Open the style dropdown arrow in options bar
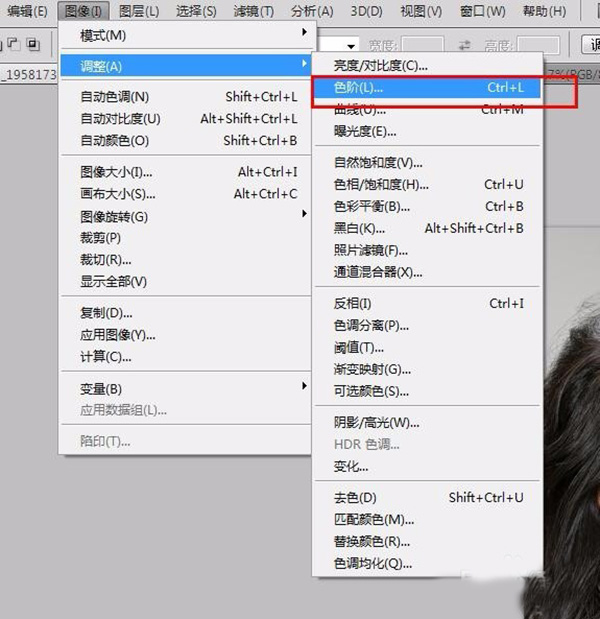600x619 pixels. (x=351, y=46)
